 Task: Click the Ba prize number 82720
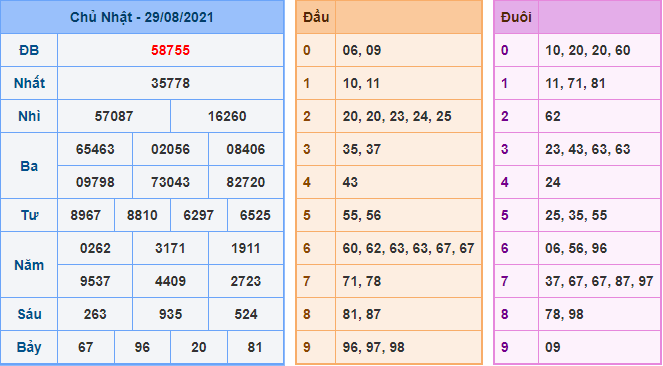click(246, 182)
